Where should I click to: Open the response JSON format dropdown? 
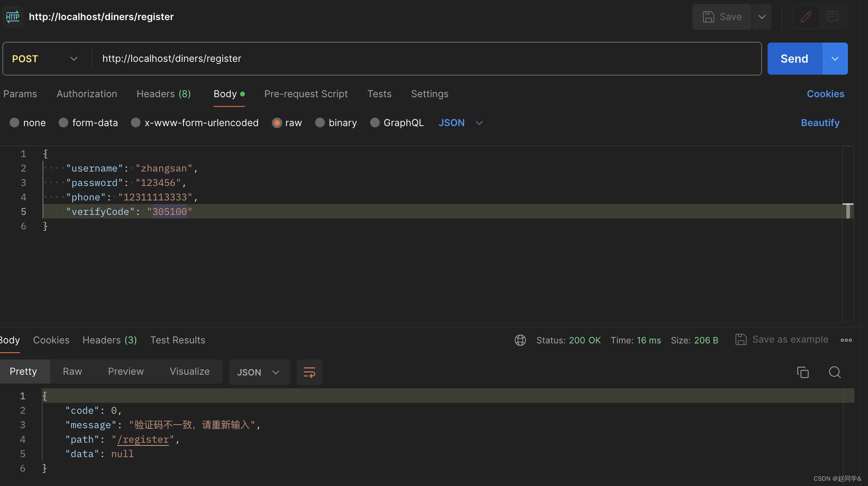[259, 372]
